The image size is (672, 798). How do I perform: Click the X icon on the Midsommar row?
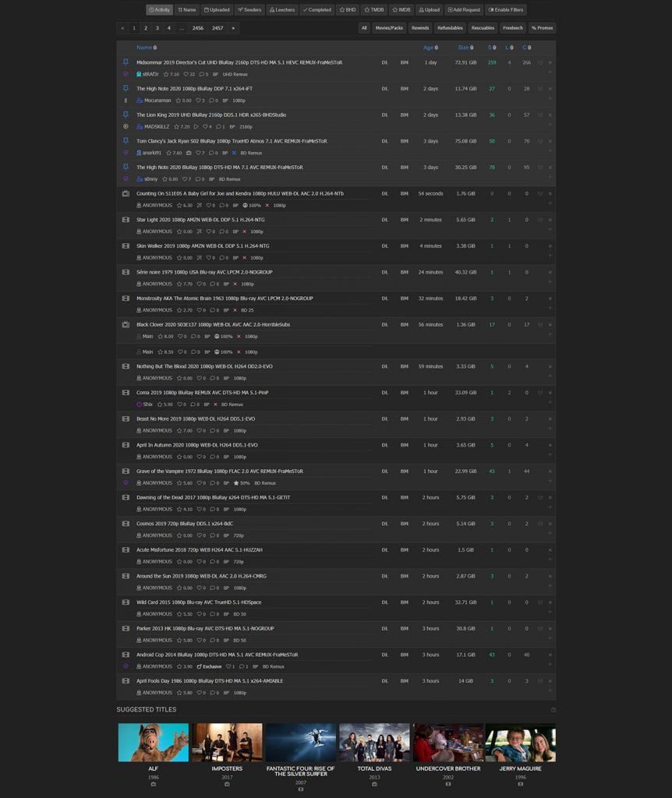550,63
